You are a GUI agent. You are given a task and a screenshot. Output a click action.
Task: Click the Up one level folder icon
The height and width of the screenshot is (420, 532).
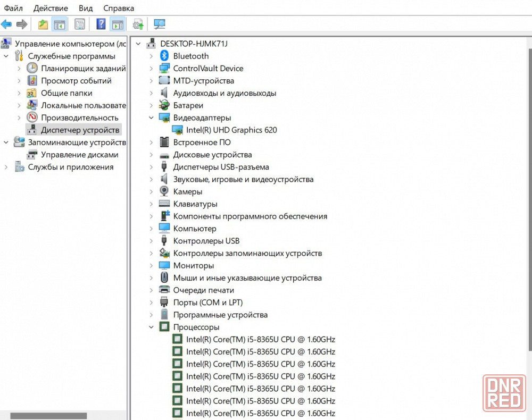[43, 24]
